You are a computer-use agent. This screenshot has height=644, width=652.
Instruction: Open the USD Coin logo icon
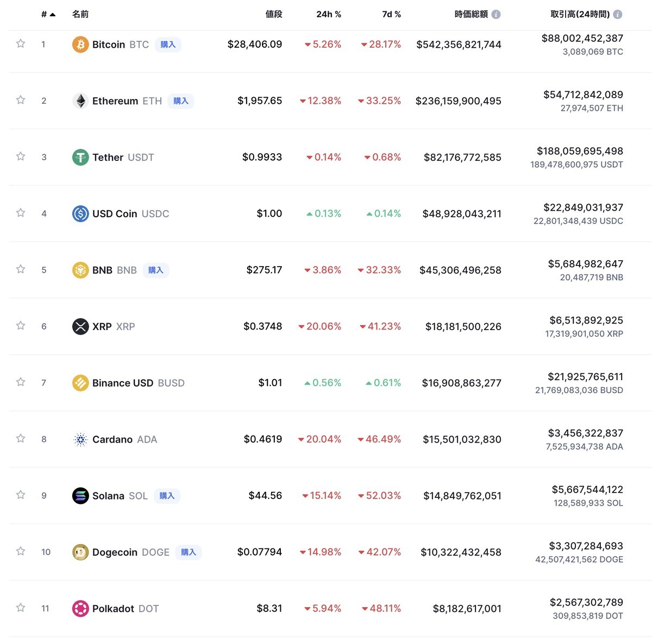pos(80,213)
